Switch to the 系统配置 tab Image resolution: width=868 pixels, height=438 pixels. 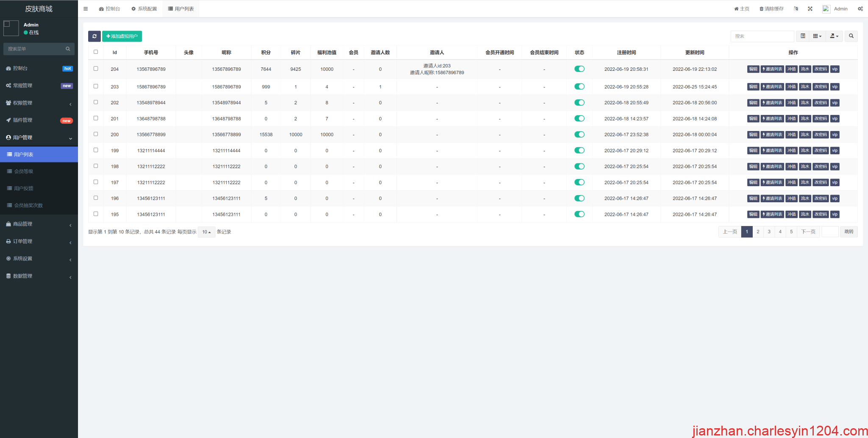pos(144,9)
